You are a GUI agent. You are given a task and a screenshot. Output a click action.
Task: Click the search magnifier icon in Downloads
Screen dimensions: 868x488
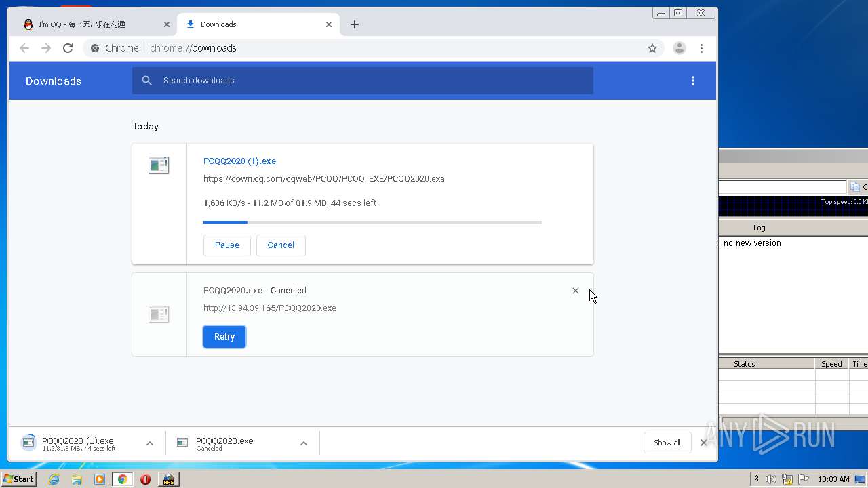(146, 81)
